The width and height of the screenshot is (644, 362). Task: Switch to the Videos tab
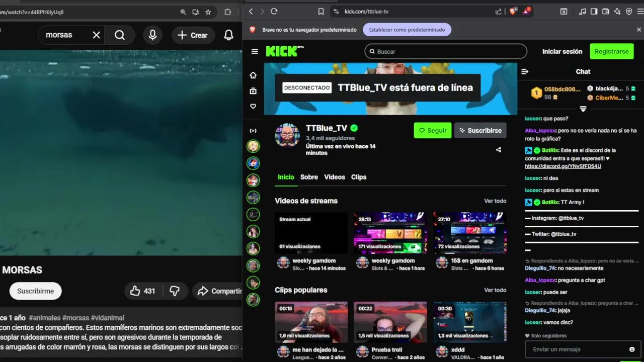[x=335, y=177]
